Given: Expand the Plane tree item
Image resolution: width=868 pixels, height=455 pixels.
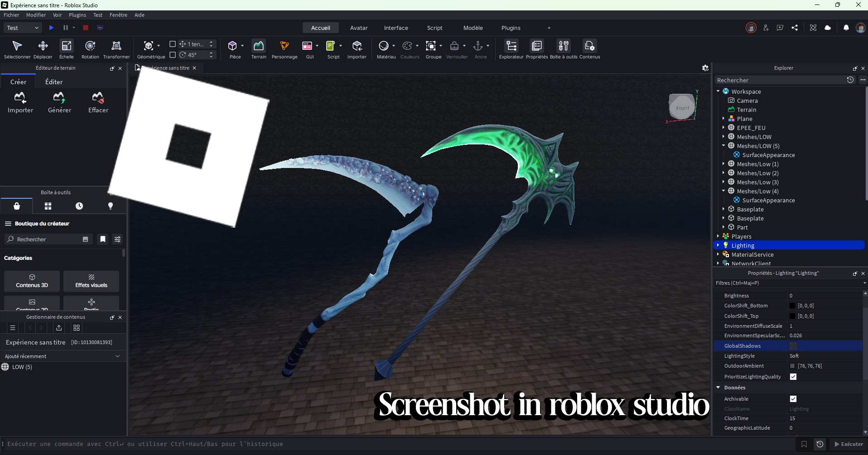Looking at the screenshot, I should pyautogui.click(x=723, y=119).
